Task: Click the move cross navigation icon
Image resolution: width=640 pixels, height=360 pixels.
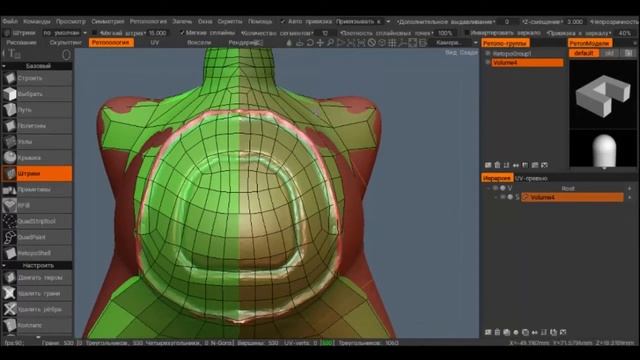Action: tap(320, 42)
